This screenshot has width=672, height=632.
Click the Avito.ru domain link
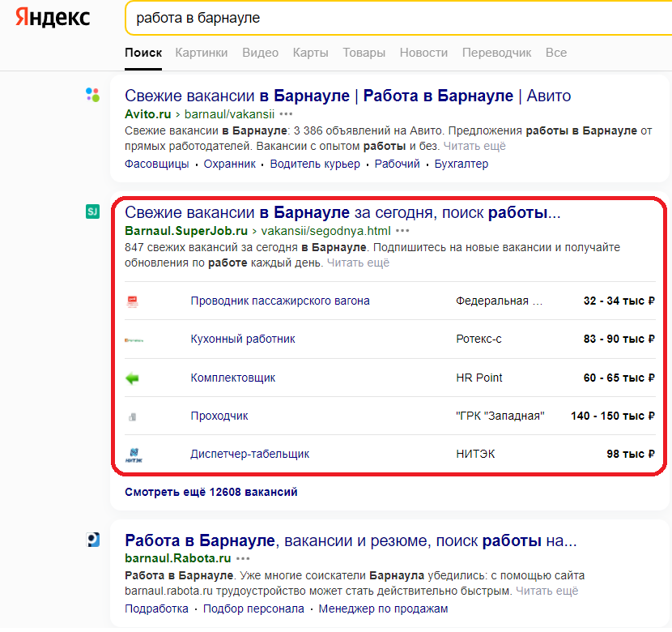pos(148,114)
